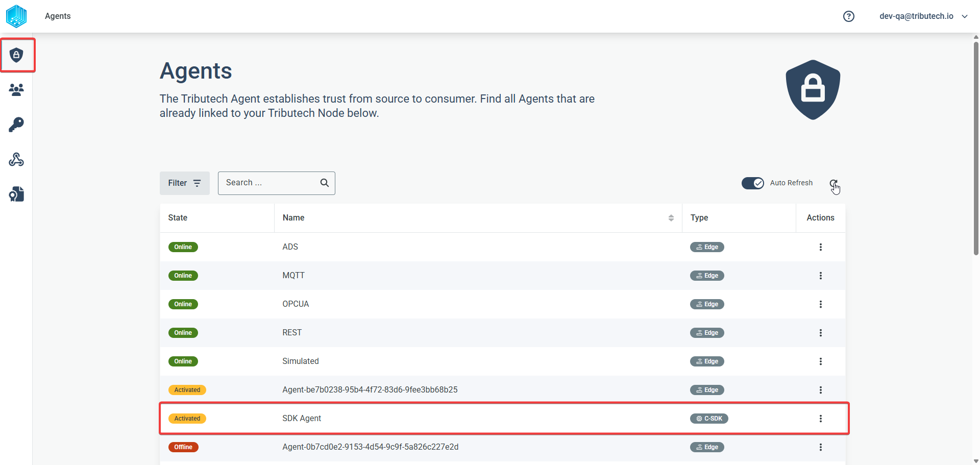The width and height of the screenshot is (980, 465).
Task: Click the Offline badge in Agent-0b7cd0e2 row
Action: pyautogui.click(x=183, y=447)
